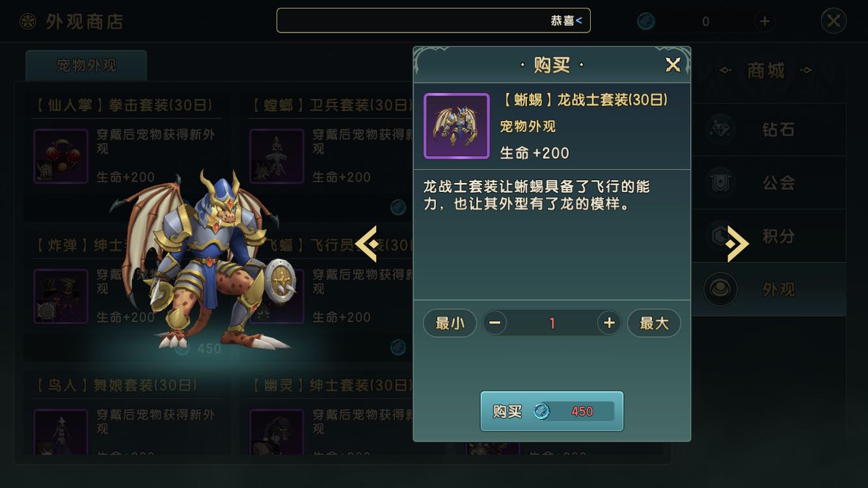Click the quantity field showing 1
The image size is (868, 488).
tap(552, 323)
